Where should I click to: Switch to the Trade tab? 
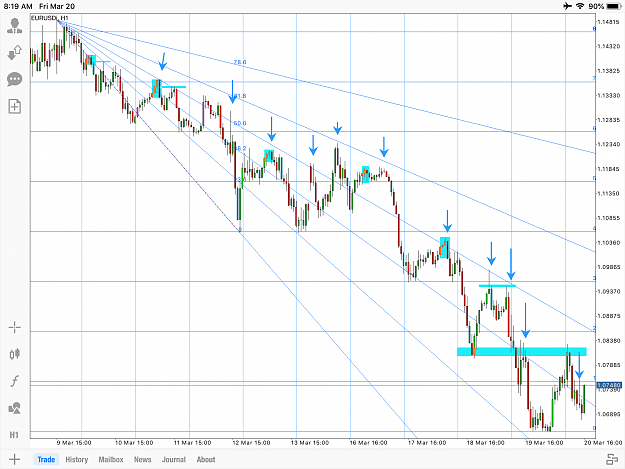46,459
